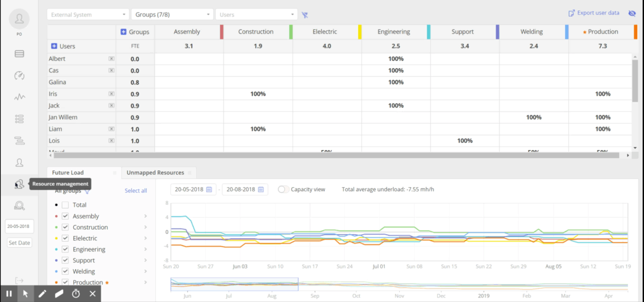Open the user profile avatar icon
Image resolution: width=644 pixels, height=302 pixels.
tap(19, 19)
